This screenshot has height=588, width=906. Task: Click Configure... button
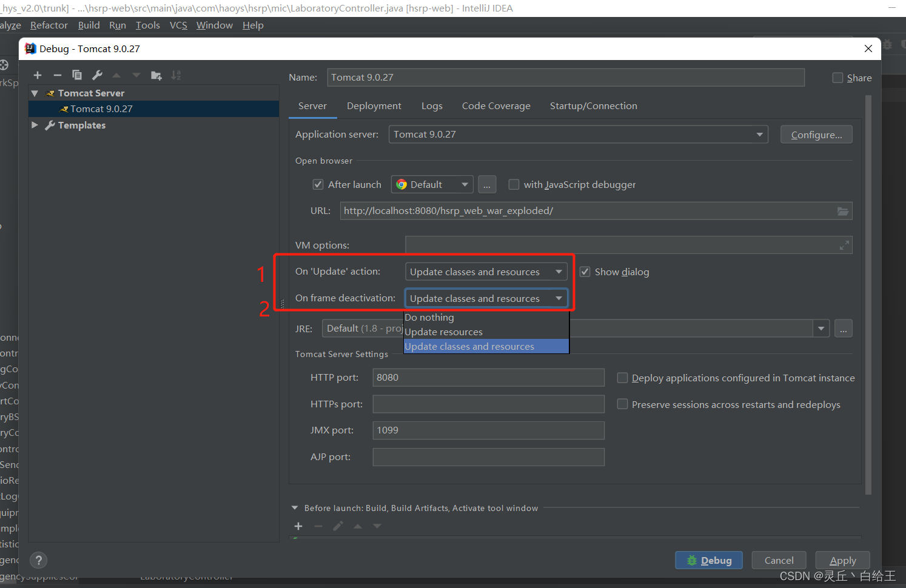click(x=816, y=135)
